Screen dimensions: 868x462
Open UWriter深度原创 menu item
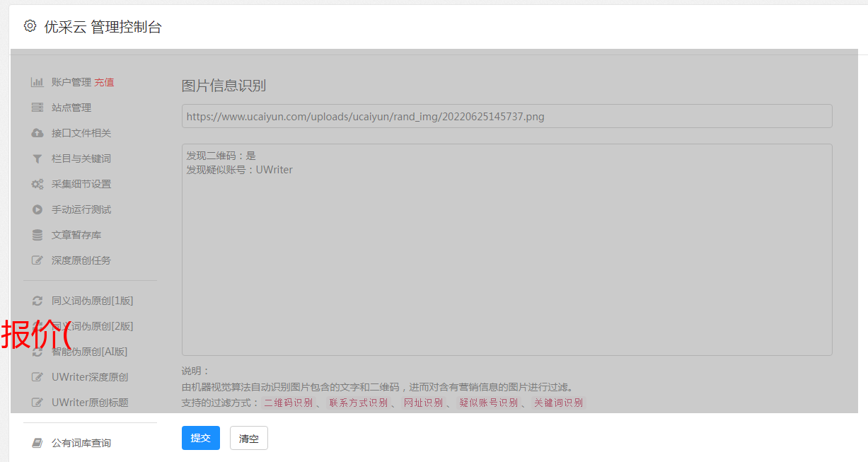pyautogui.click(x=89, y=377)
